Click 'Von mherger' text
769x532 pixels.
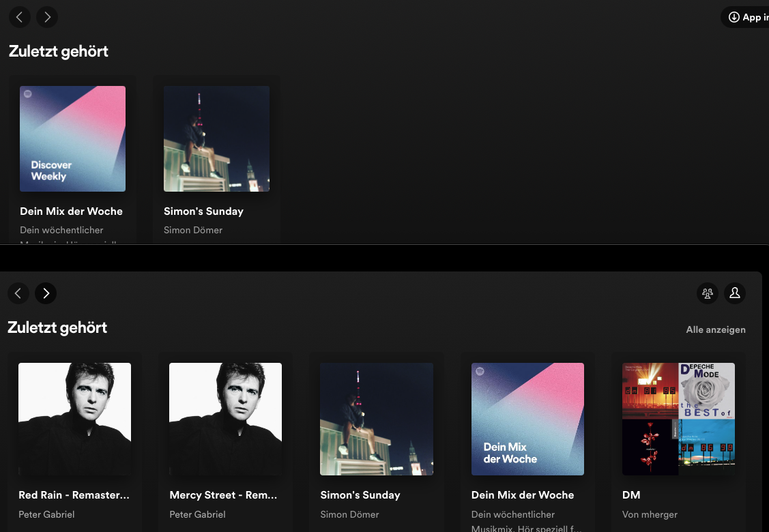[650, 514]
